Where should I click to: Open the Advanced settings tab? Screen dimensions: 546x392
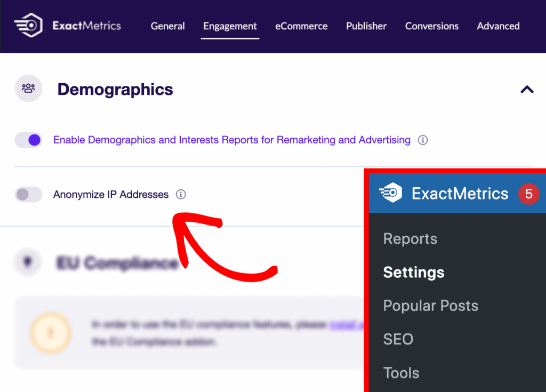(x=498, y=26)
